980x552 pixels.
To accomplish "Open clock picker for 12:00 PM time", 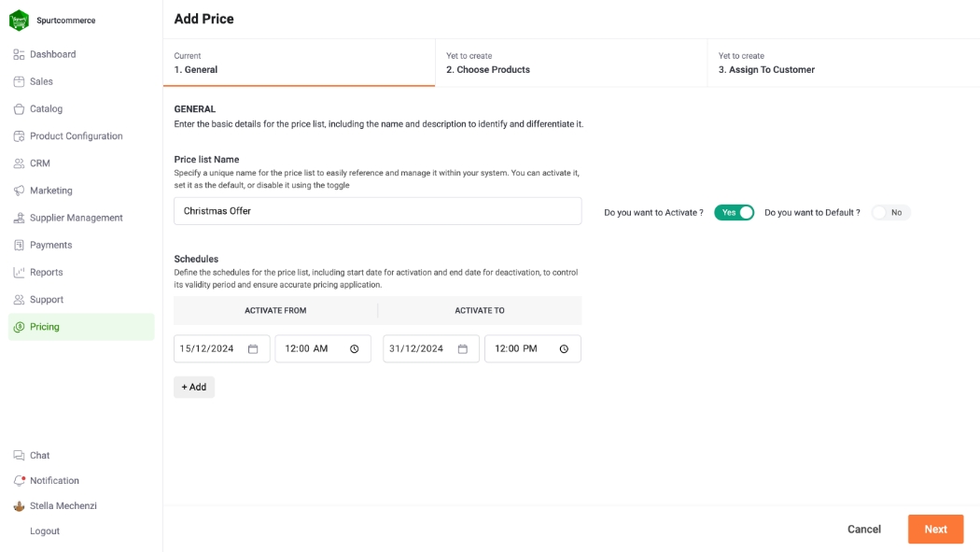I will [564, 348].
